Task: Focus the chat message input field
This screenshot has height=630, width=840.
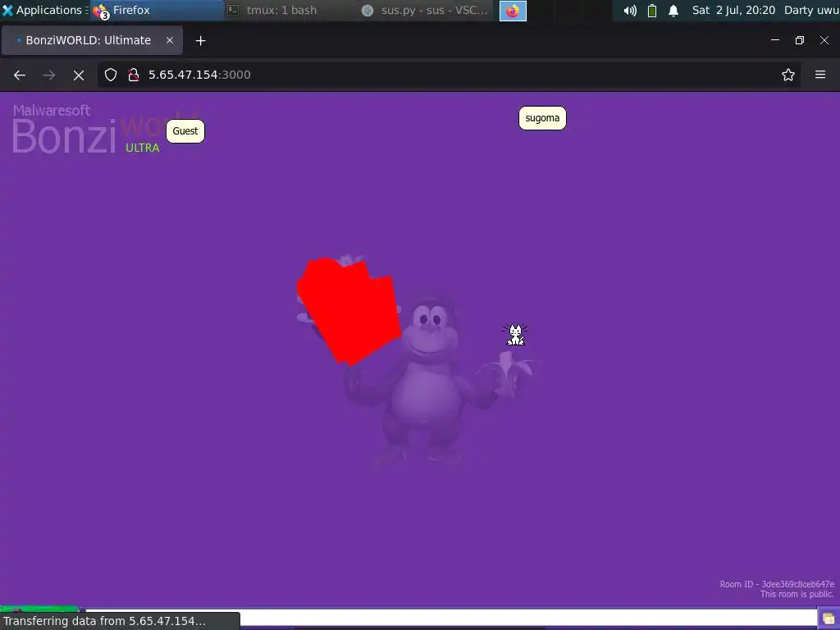Action: coord(450,618)
